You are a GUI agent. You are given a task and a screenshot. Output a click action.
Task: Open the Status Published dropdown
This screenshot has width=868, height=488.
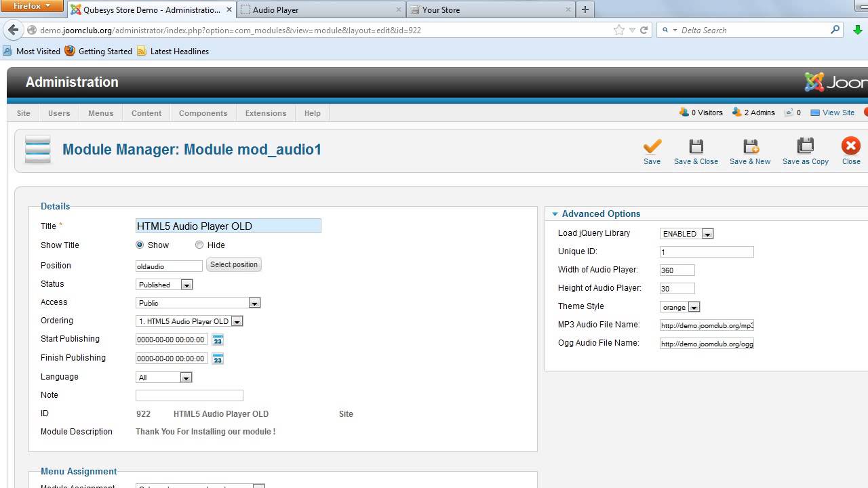(x=165, y=285)
